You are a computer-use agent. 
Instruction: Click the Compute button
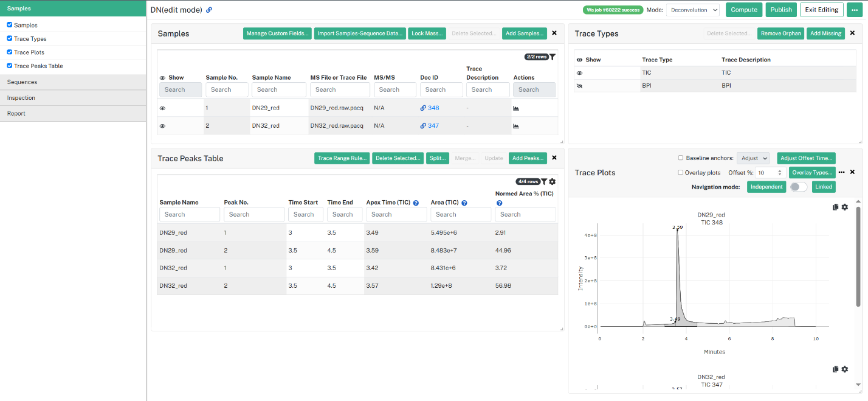click(x=744, y=10)
